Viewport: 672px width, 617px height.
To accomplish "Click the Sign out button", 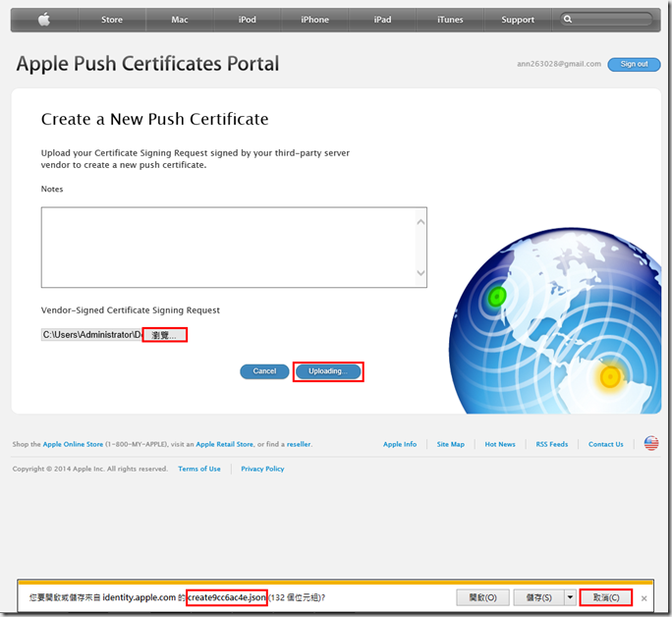I will pyautogui.click(x=634, y=64).
